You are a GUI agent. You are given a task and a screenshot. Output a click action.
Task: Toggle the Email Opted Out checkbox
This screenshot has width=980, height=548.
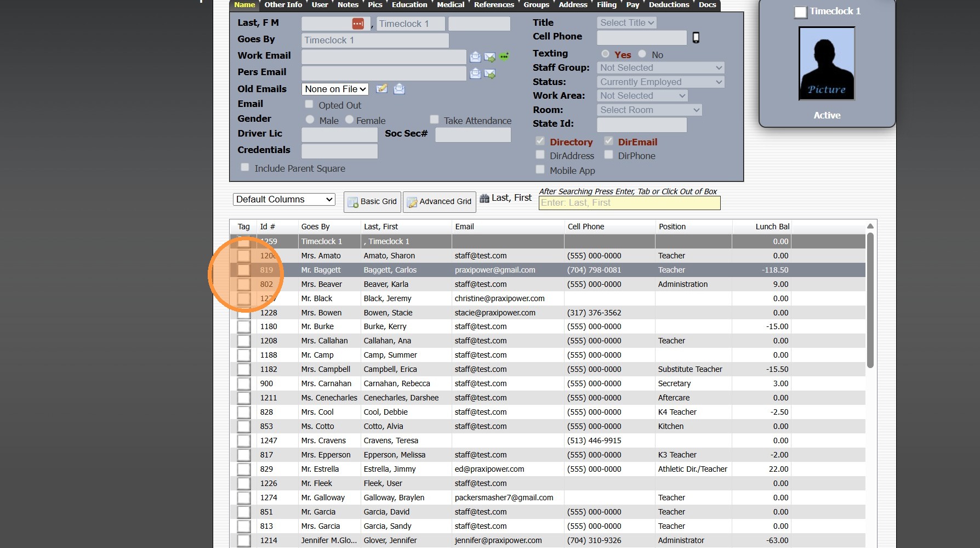[309, 104]
